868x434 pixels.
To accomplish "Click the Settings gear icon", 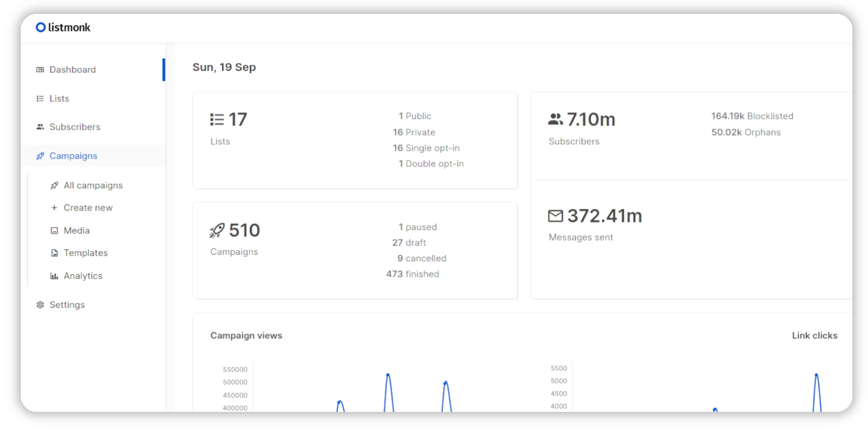I will (x=40, y=305).
